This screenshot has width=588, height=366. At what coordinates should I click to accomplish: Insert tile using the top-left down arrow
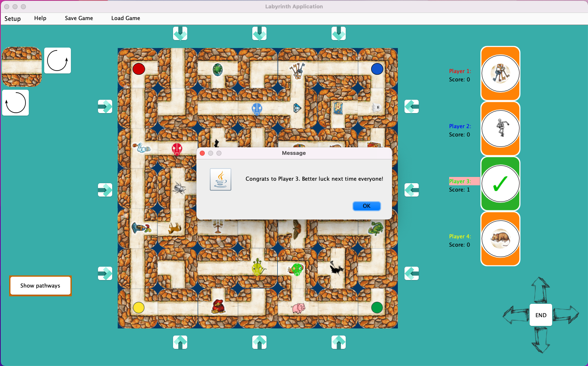coord(180,33)
